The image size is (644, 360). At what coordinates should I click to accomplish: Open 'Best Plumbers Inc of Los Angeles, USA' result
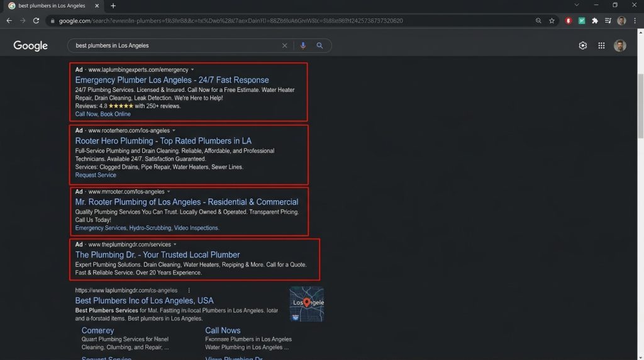[144, 301]
